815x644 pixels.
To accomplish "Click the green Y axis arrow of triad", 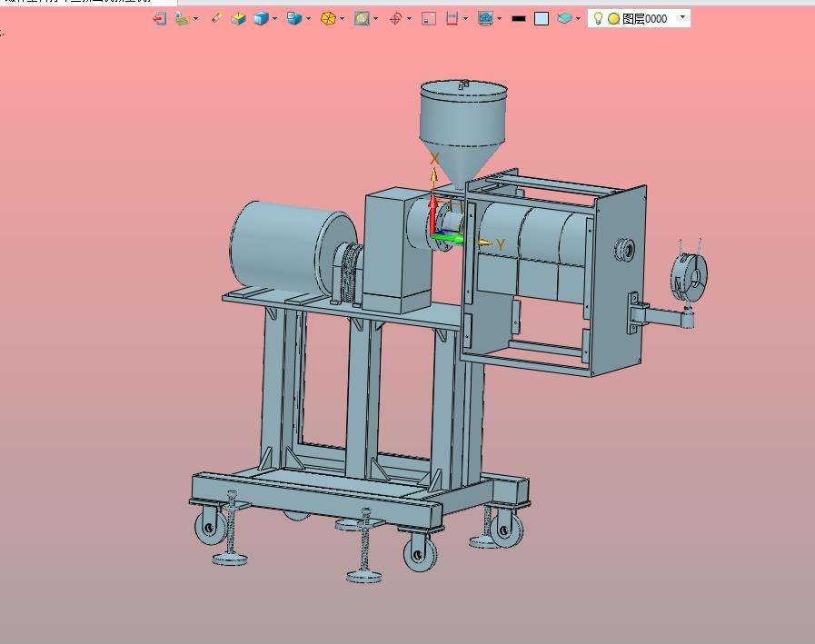I will (448, 239).
